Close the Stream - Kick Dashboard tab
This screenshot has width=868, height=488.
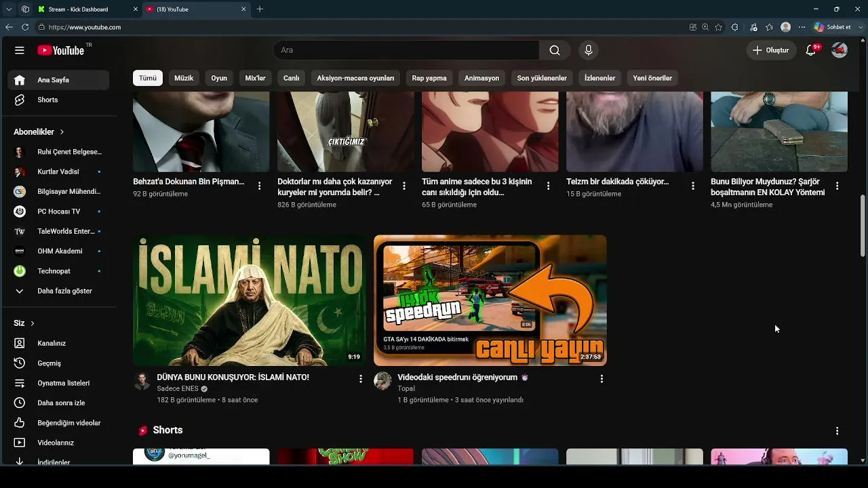tap(136, 9)
